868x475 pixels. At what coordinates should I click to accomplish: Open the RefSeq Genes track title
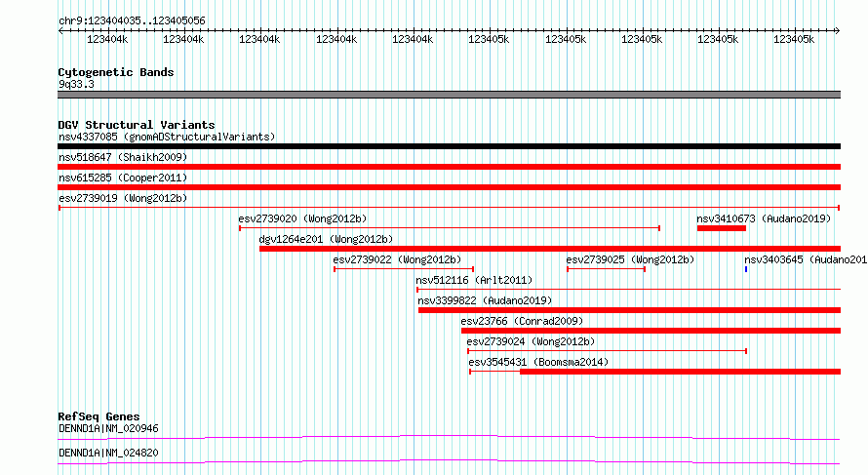[99, 416]
